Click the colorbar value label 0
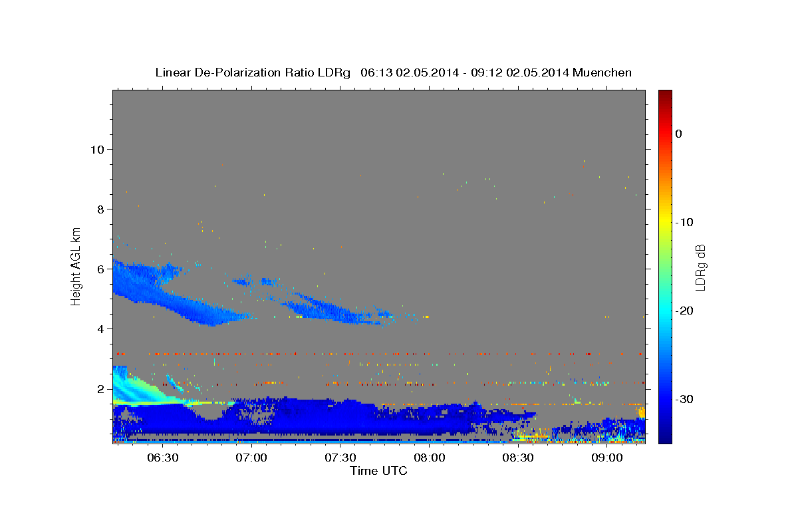This screenshot has height=532, width=798. point(679,134)
